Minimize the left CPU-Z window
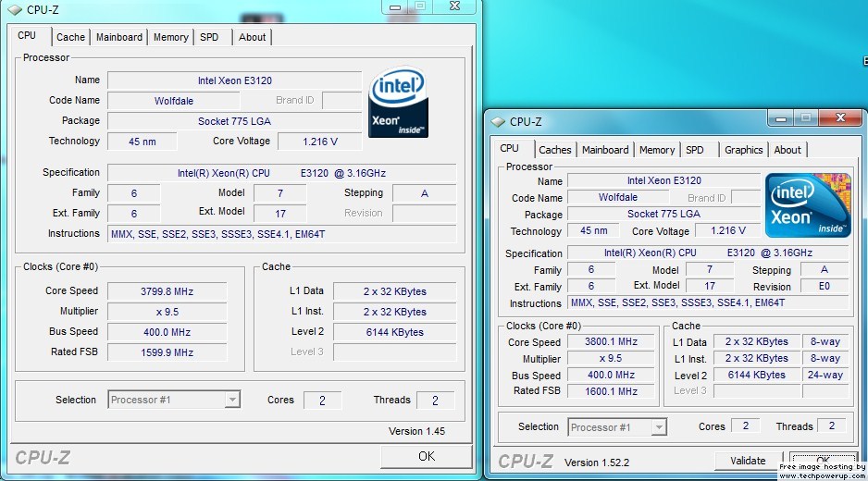The width and height of the screenshot is (868, 481). (395, 6)
